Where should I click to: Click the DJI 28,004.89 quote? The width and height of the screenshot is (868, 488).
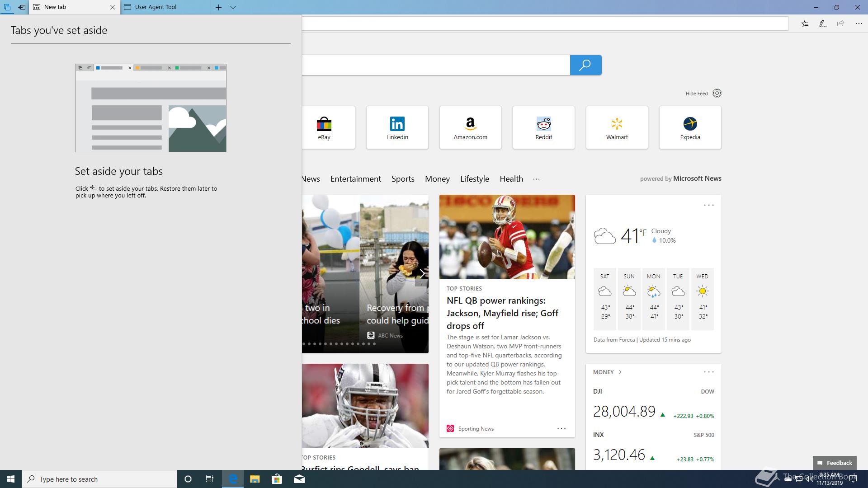654,405
